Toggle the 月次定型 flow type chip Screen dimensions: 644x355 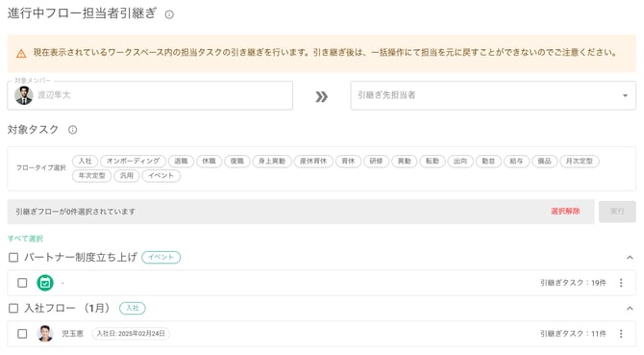(580, 161)
